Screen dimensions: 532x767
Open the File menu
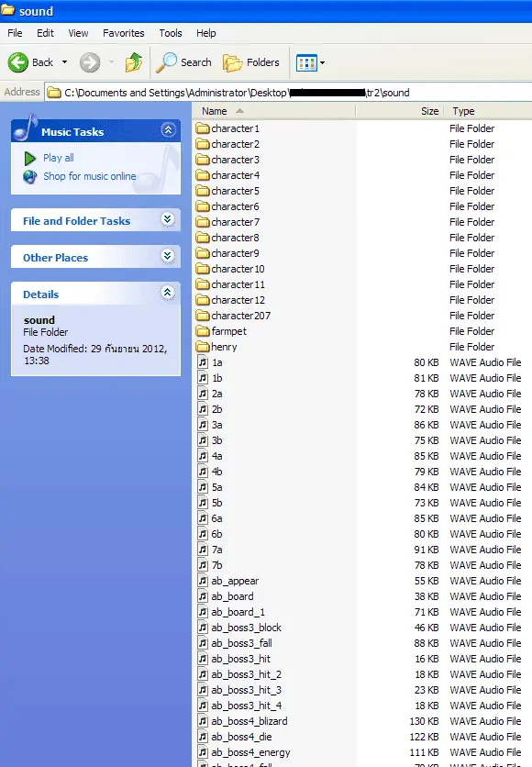click(15, 33)
